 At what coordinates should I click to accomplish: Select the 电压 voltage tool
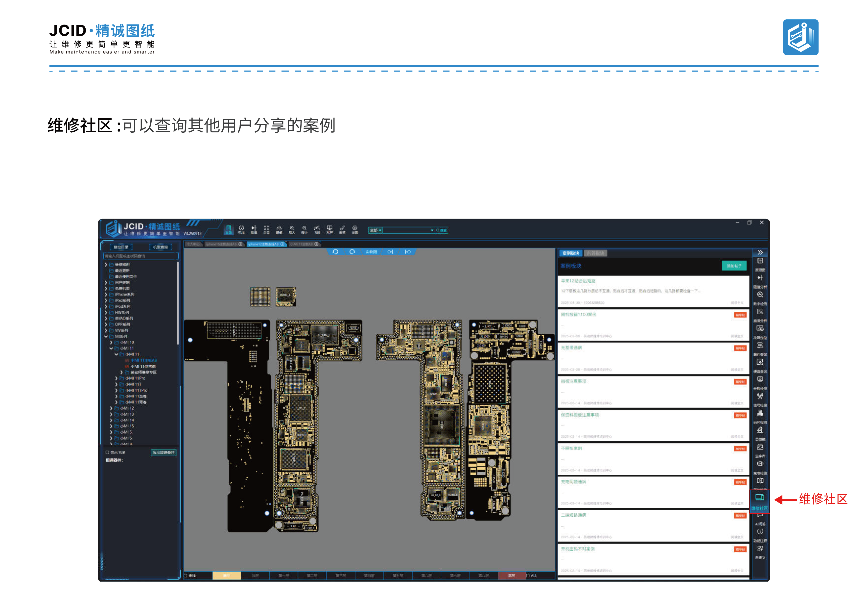coord(241,230)
